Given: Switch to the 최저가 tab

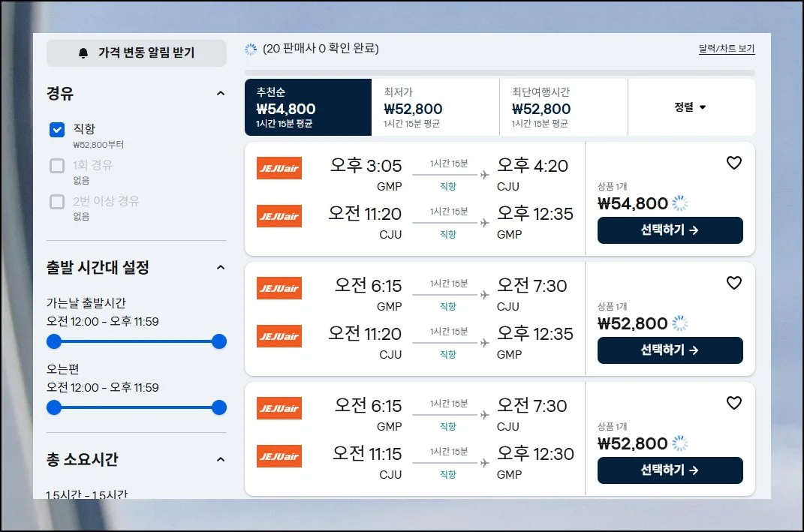Looking at the screenshot, I should click(x=435, y=107).
